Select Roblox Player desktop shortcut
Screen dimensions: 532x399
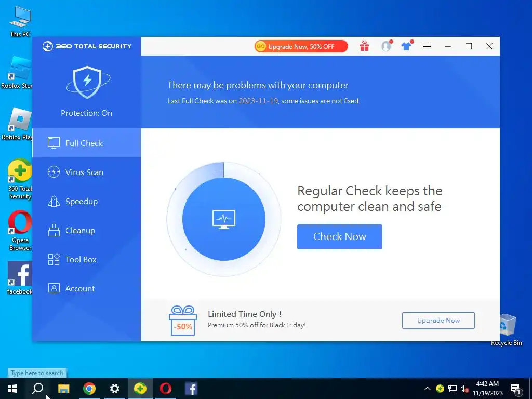click(17, 124)
